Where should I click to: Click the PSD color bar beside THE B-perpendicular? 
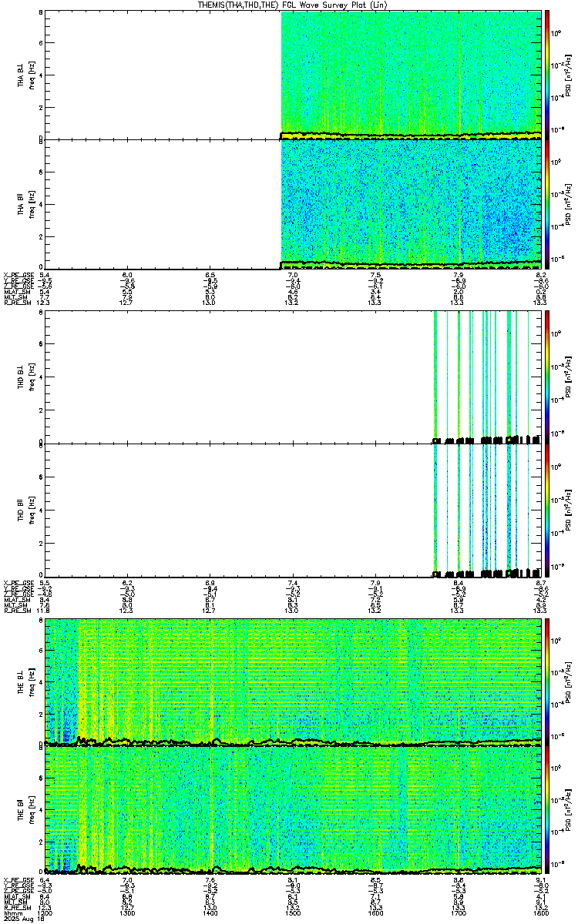point(547,681)
